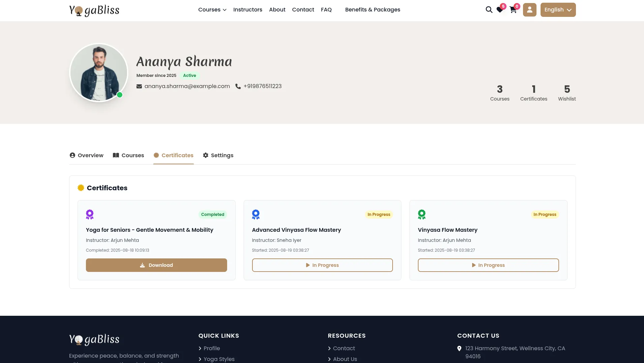
Task: Click Ananya Sharma's profile photo
Action: pyautogui.click(x=99, y=73)
